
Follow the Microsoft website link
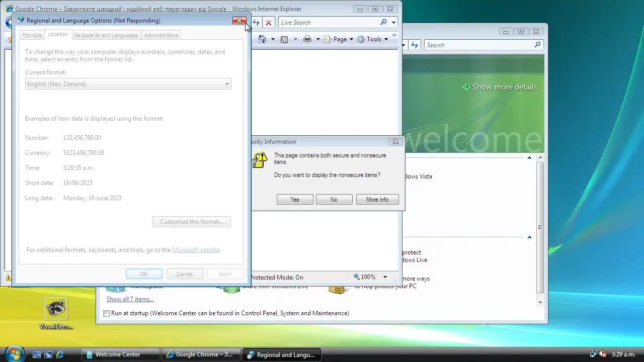pos(196,250)
